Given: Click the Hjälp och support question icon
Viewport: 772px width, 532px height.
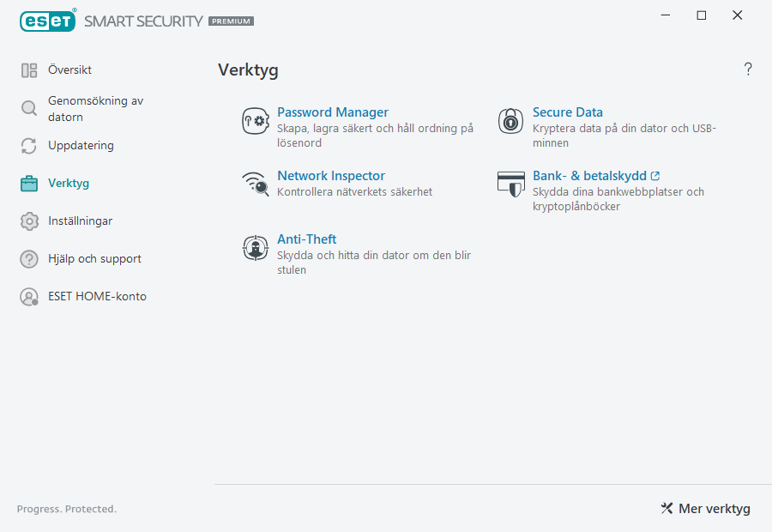Looking at the screenshot, I should coord(29,258).
